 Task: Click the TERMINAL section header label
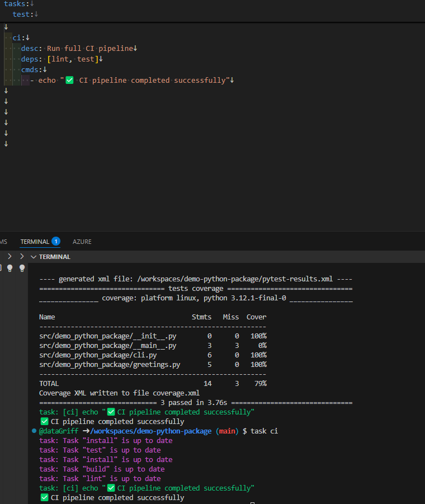pyautogui.click(x=55, y=257)
